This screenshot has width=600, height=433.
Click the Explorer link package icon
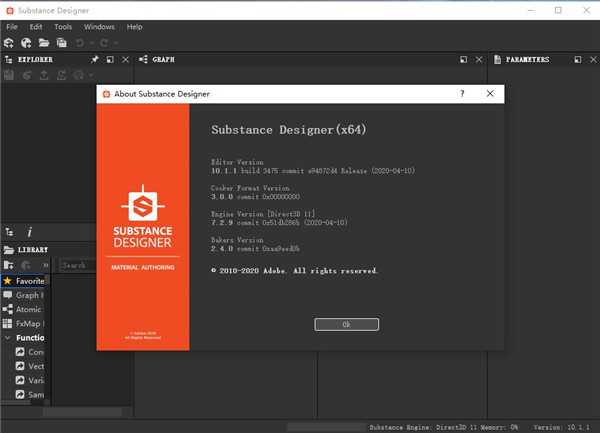pos(26,75)
